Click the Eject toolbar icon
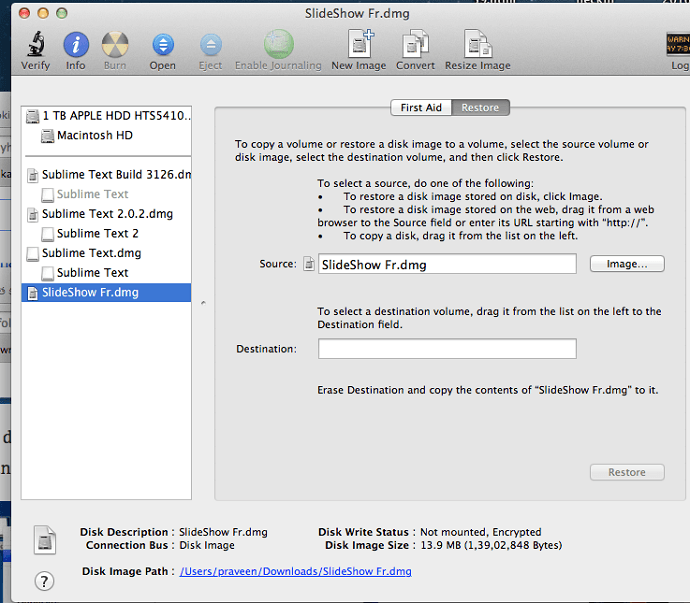Image resolution: width=690 pixels, height=603 pixels. pyautogui.click(x=211, y=44)
